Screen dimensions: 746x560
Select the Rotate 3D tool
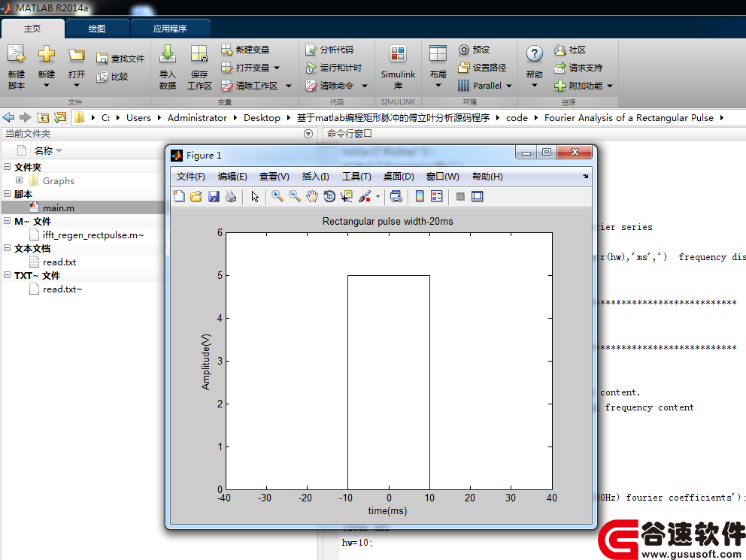329,196
